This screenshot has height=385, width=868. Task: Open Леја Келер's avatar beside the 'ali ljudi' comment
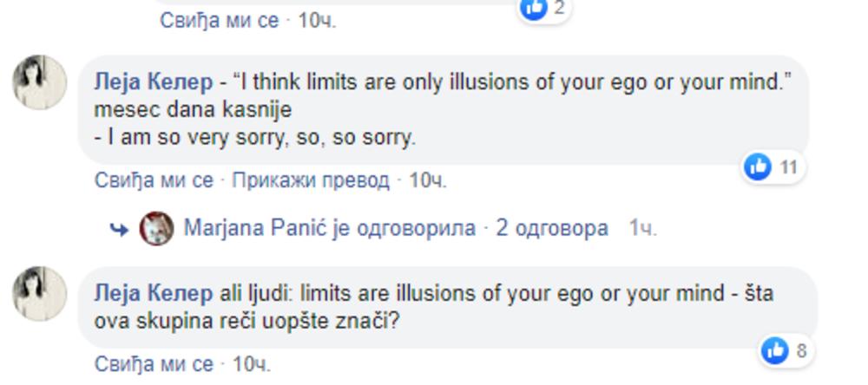39,293
